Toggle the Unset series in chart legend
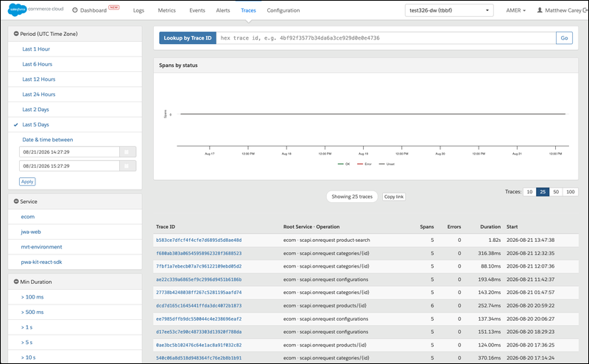Viewport: 589px width, 364px height. [x=387, y=164]
